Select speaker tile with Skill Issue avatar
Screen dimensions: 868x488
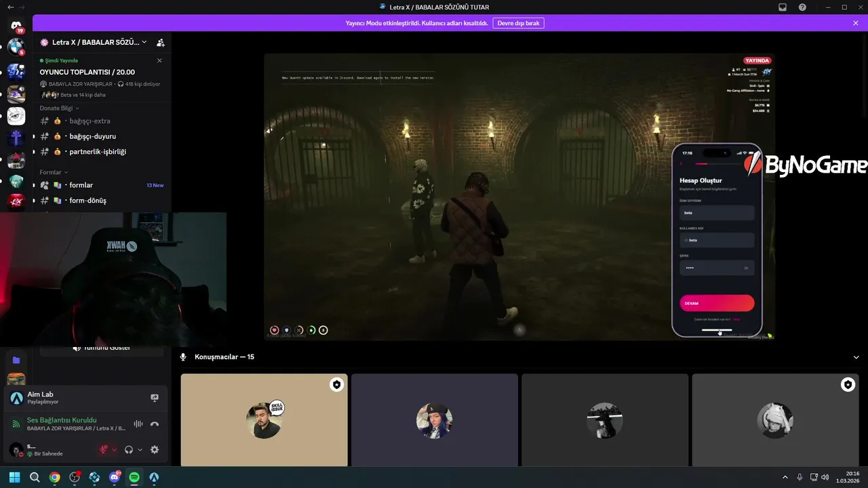[x=264, y=420]
